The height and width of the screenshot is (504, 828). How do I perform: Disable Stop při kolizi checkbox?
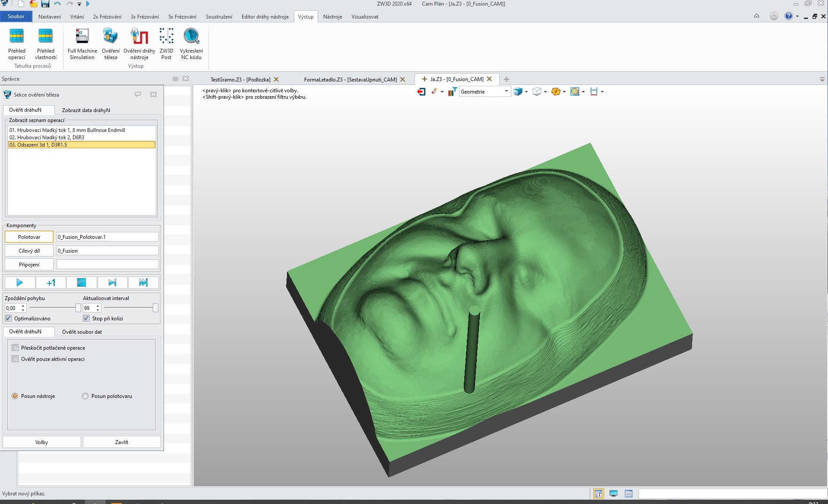86,318
